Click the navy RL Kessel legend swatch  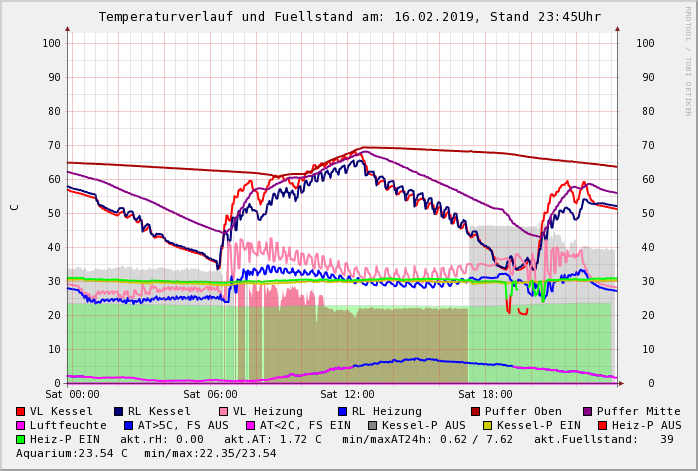coord(119,411)
